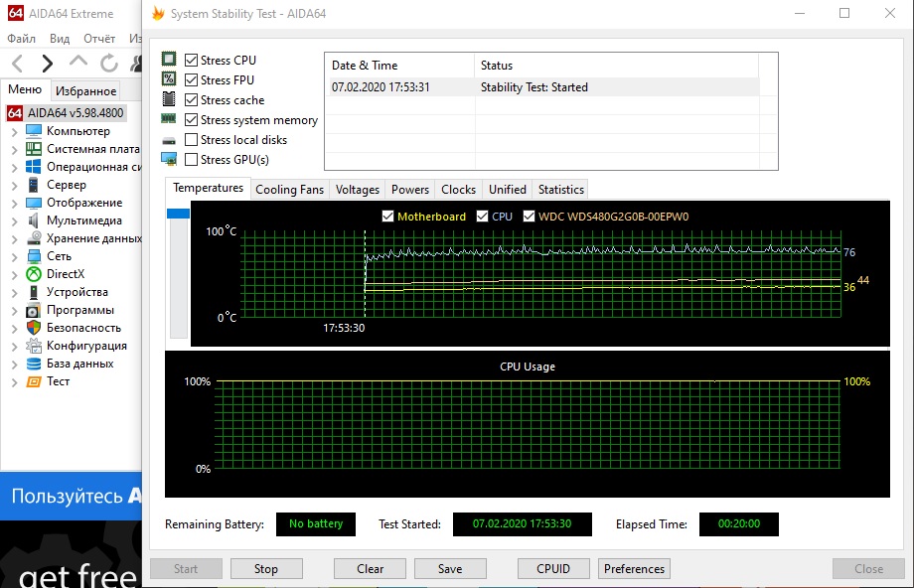Click the up arrow in AIDA64 Extreme toolbar
Viewport: 914px width, 588px height.
tap(78, 62)
